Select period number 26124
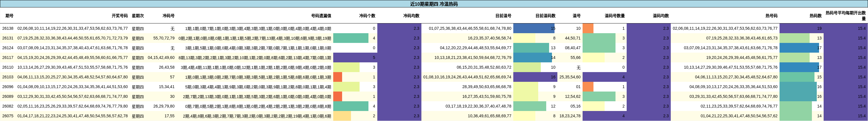Viewport: 868px width, 121px height. (8, 48)
